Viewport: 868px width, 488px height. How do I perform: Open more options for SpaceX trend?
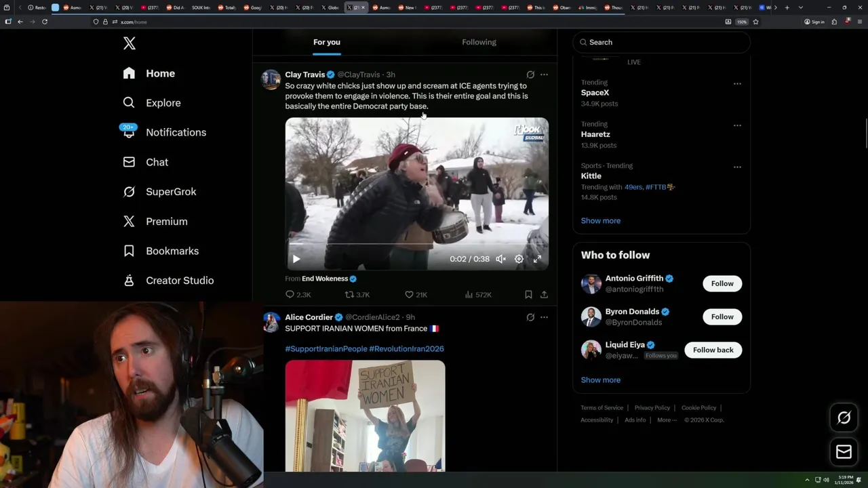pos(737,84)
